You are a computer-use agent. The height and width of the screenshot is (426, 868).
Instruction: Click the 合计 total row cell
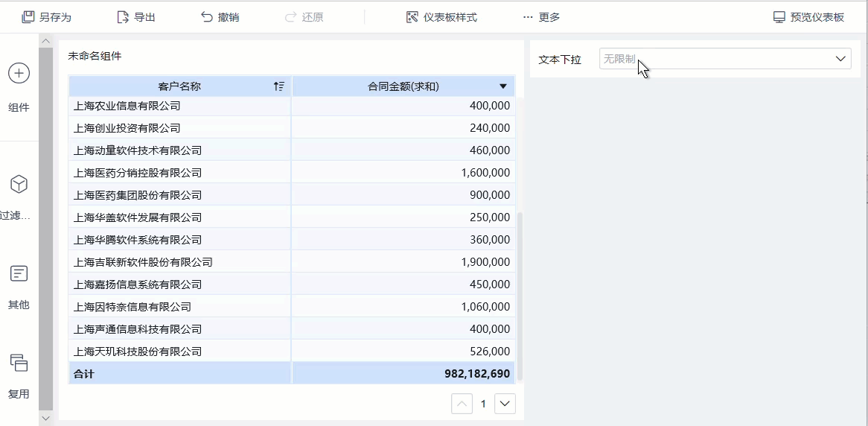84,373
